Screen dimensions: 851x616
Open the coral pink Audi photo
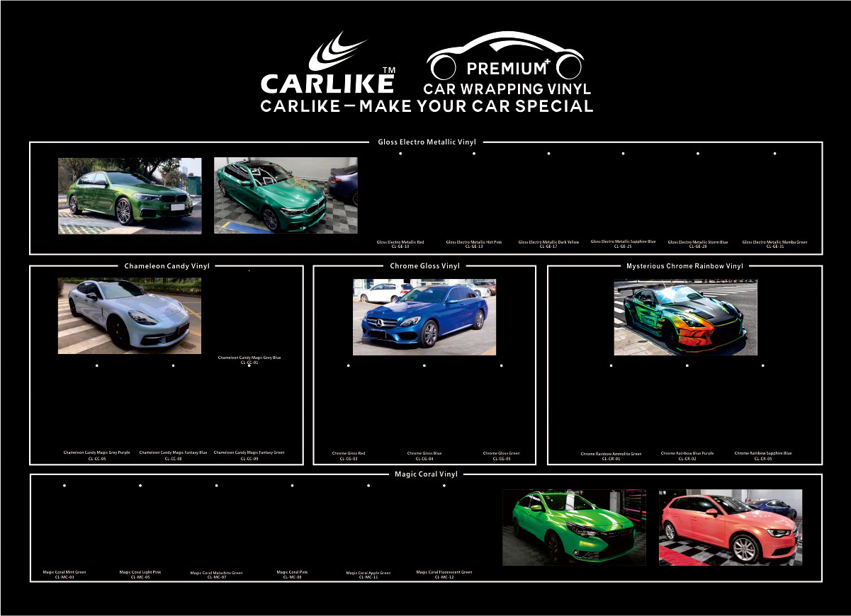pyautogui.click(x=731, y=527)
